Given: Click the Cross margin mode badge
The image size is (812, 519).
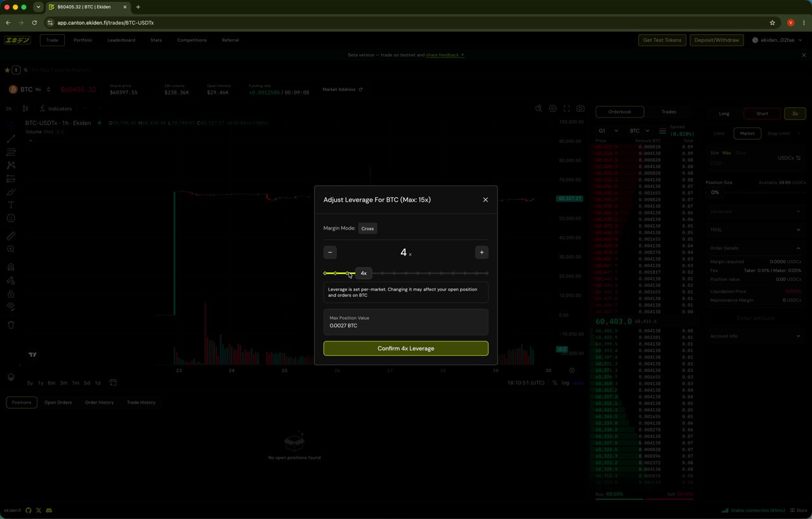Looking at the screenshot, I should point(367,228).
